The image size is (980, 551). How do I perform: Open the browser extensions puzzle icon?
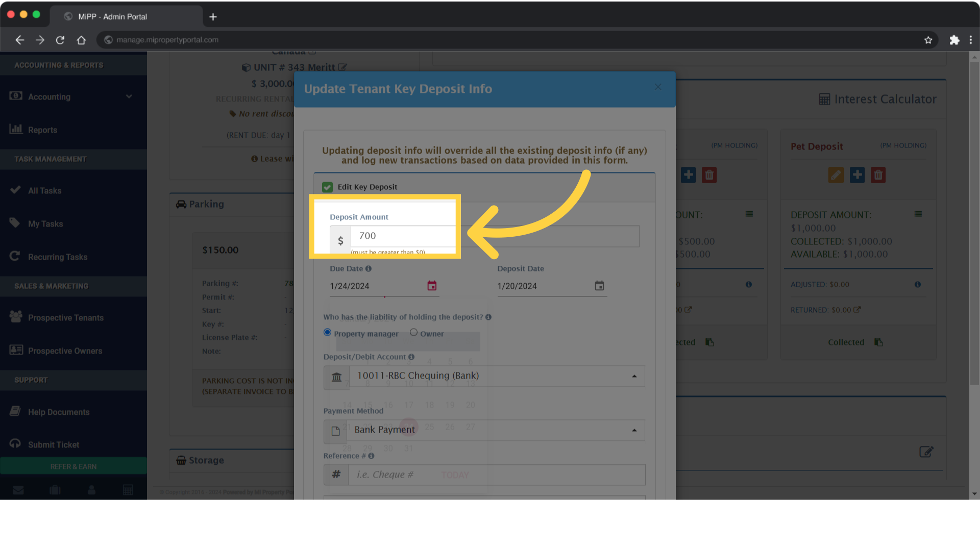tap(954, 40)
